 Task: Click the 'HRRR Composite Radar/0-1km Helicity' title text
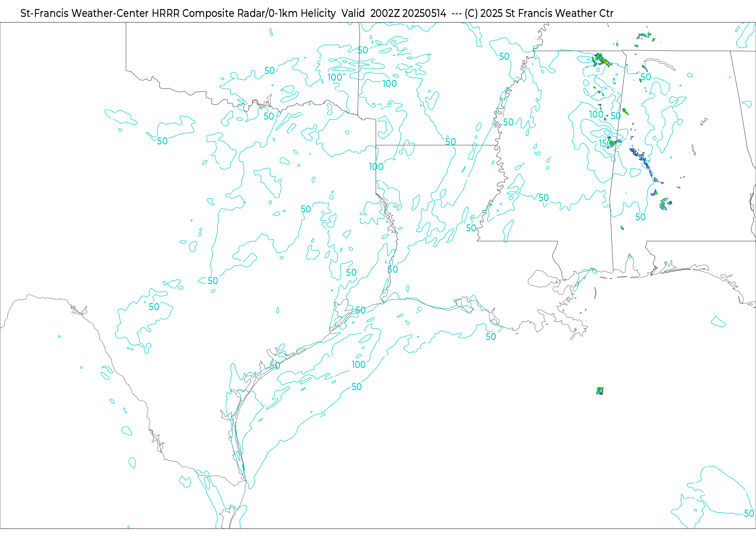tap(244, 13)
